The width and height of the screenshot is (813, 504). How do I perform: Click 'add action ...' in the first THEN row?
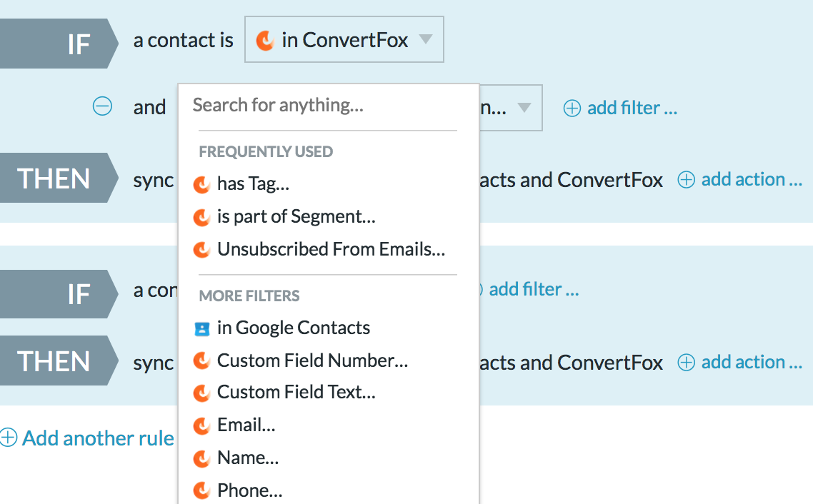coord(752,179)
